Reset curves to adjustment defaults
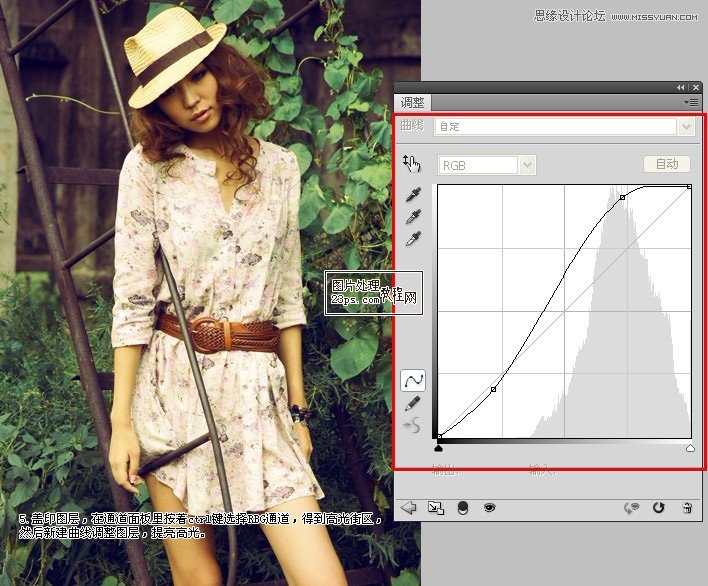The height and width of the screenshot is (586, 708). [x=658, y=508]
